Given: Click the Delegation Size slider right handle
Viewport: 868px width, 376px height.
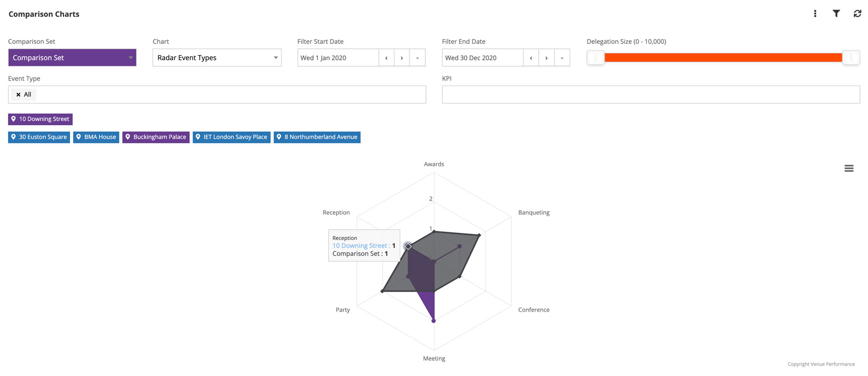Looking at the screenshot, I should [x=851, y=58].
